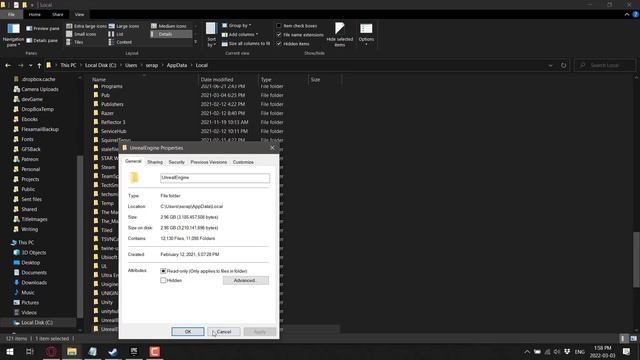Go forward in folder history
The width and height of the screenshot is (640, 360).
click(20, 65)
